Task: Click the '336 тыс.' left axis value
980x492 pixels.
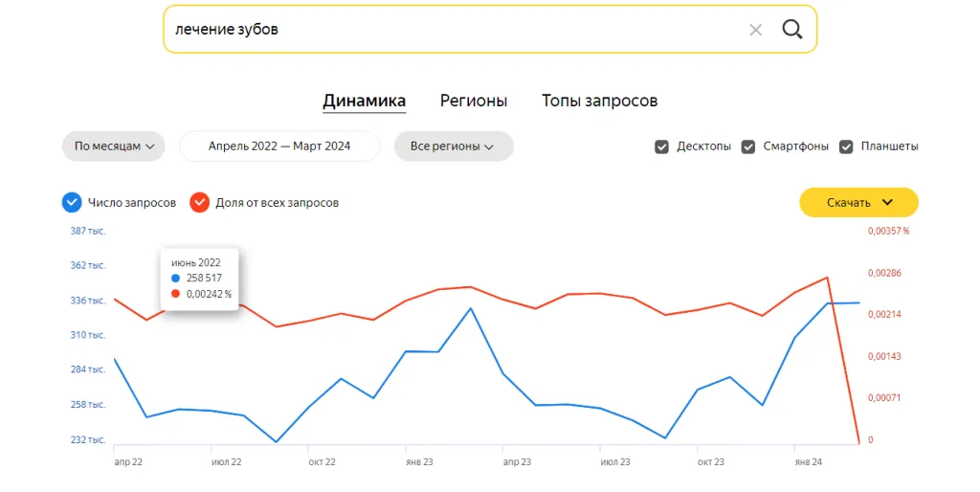Action: 87,301
